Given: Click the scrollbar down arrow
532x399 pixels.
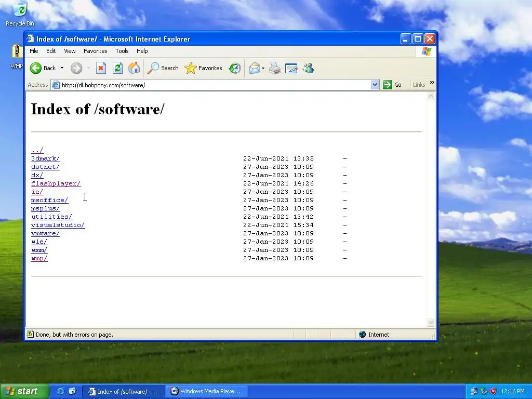Looking at the screenshot, I should [431, 322].
